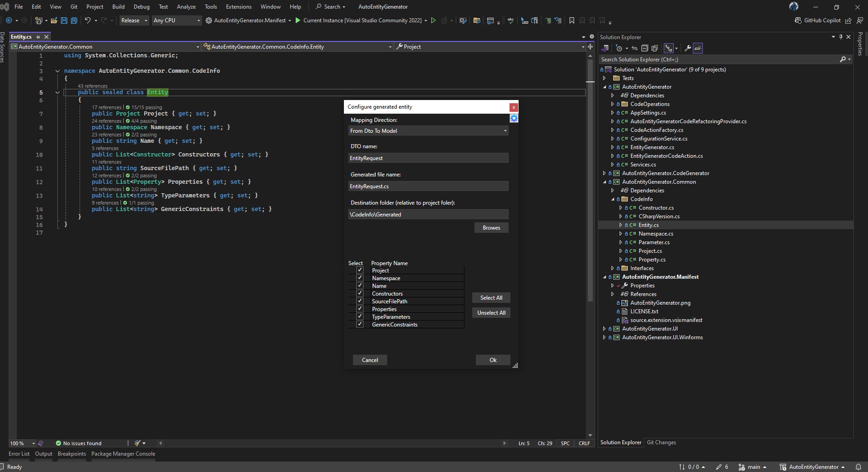Click the blue gear icon in dialog
The height and width of the screenshot is (472, 868).
pos(514,118)
